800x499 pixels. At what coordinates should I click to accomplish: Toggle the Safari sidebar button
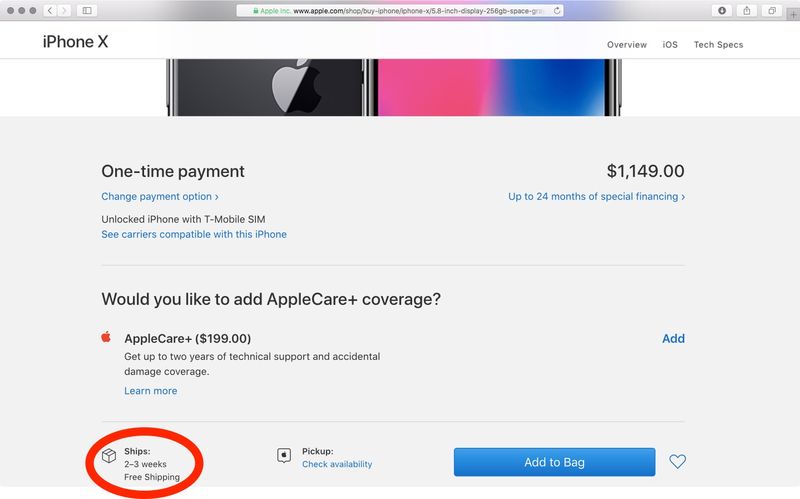pyautogui.click(x=87, y=10)
